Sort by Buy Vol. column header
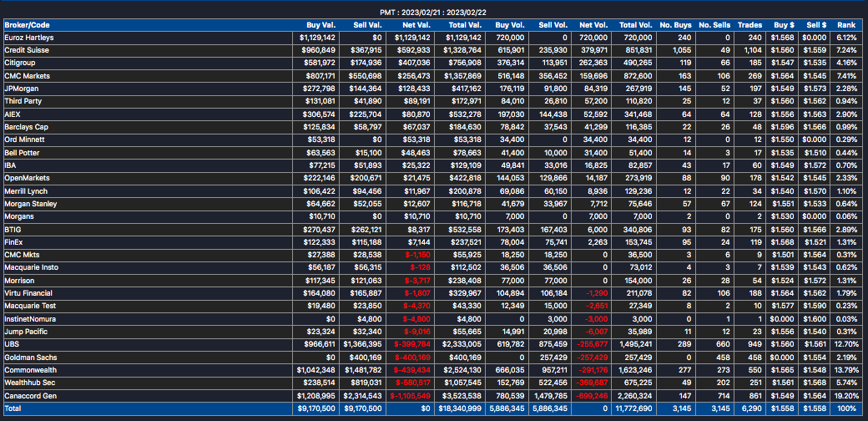The width and height of the screenshot is (868, 421). click(510, 25)
